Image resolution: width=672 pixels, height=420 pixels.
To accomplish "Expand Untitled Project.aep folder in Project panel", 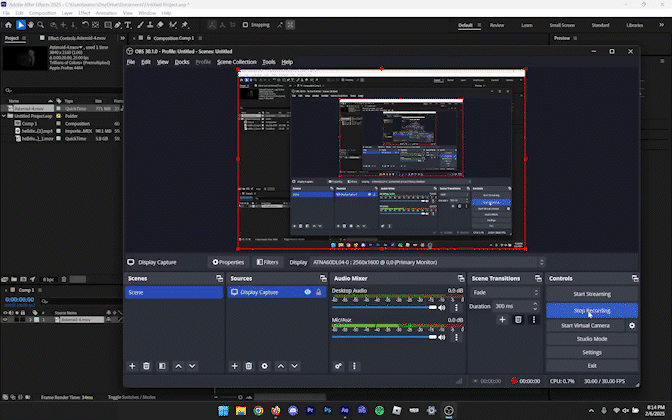I will coord(4,116).
